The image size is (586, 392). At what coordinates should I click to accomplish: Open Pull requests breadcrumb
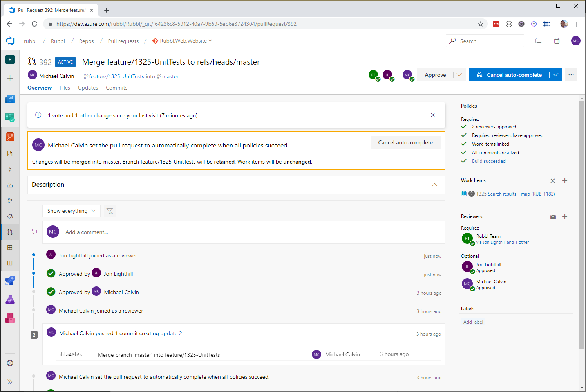(123, 41)
